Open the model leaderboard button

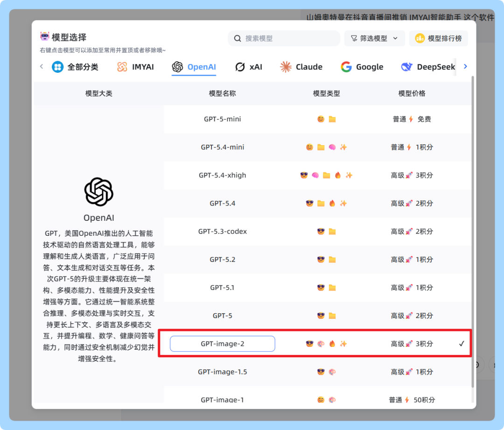[438, 38]
